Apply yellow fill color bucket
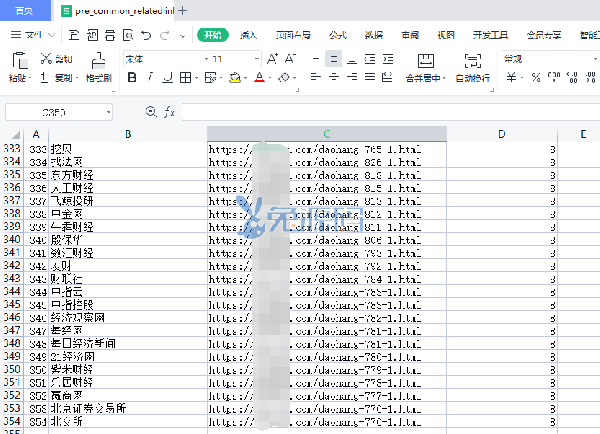The image size is (600, 434). pos(235,78)
